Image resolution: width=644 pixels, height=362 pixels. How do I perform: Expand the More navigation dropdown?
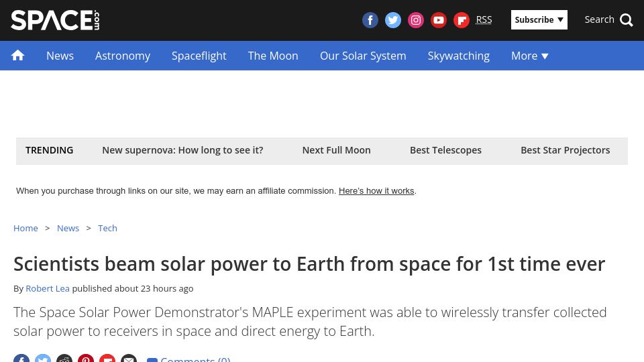[530, 56]
